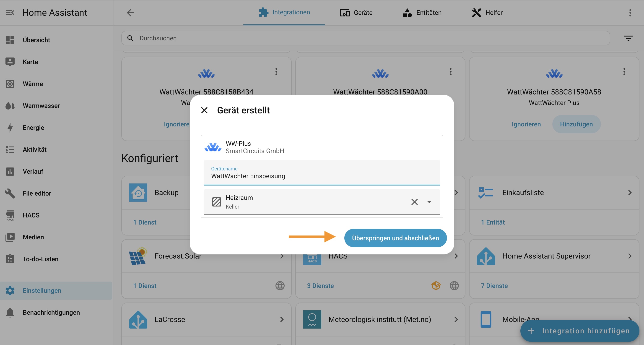Open the filter icon beside search
This screenshot has height=345, width=644.
(628, 38)
